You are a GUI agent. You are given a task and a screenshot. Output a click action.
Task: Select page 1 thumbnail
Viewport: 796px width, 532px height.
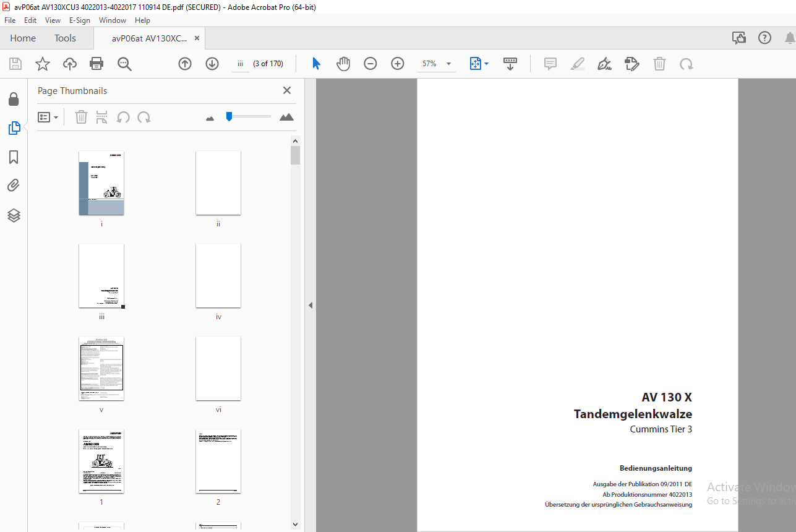101,461
